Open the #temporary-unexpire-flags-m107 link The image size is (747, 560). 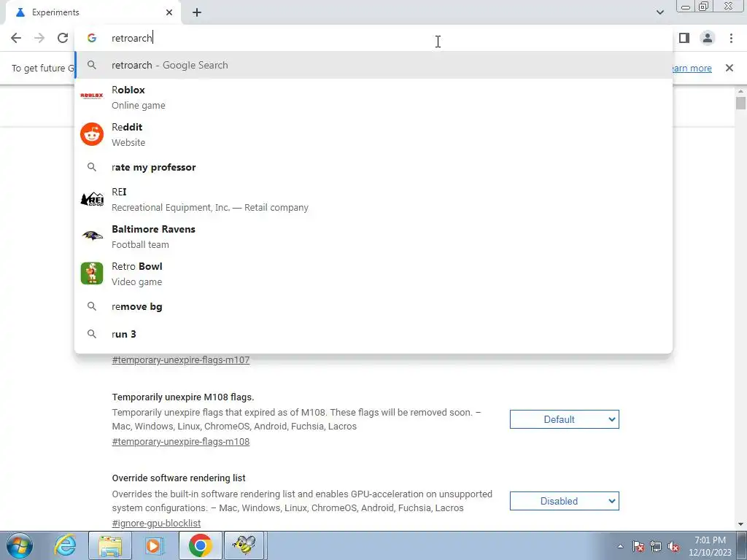(181, 360)
